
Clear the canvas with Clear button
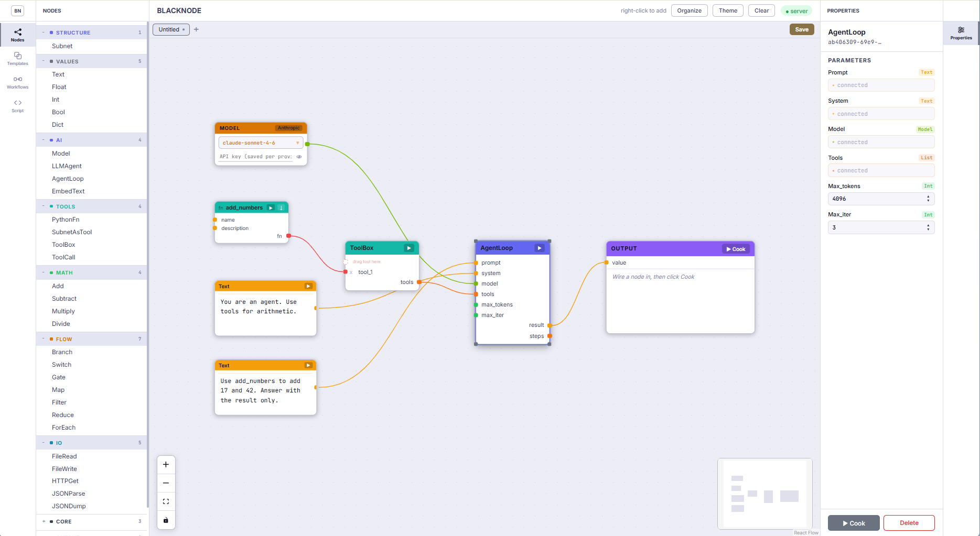pos(761,10)
